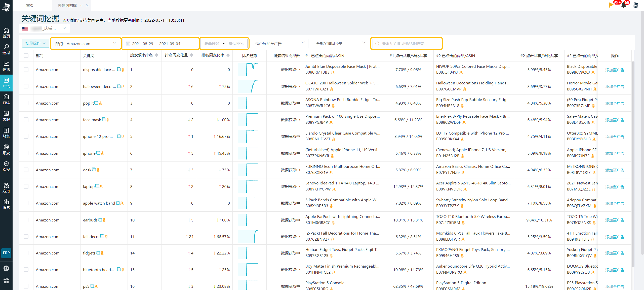
Task: Check the laptop row checkbox
Action: tap(26, 186)
